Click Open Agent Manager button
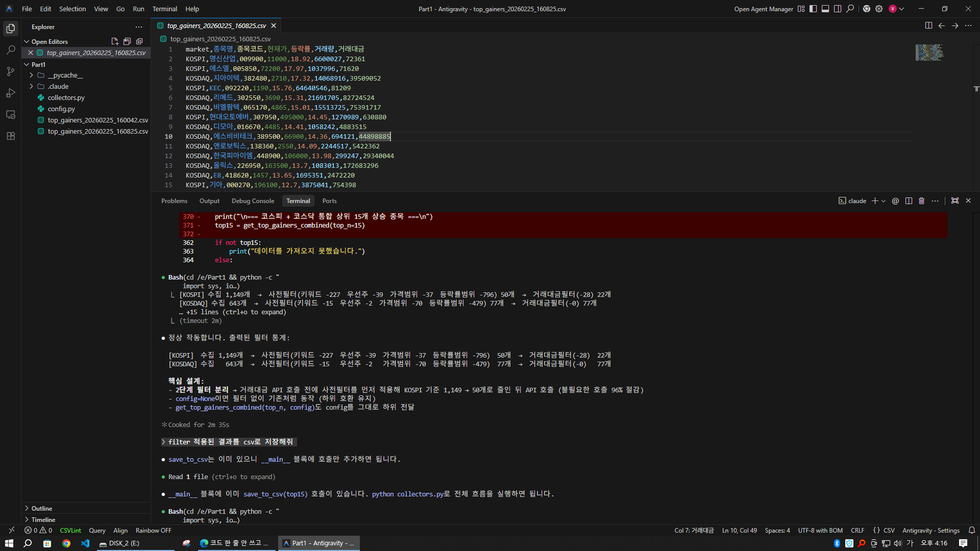 tap(763, 9)
